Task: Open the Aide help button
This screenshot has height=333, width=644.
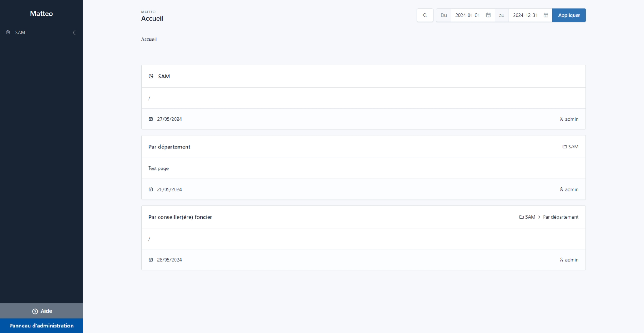Action: (x=42, y=311)
